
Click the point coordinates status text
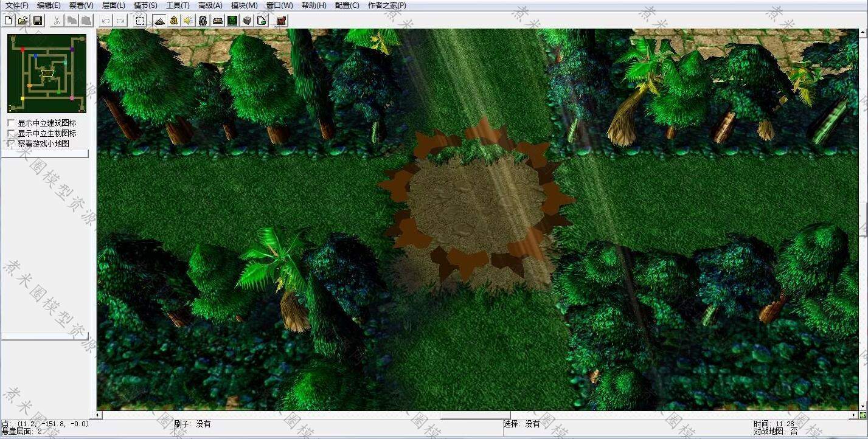pos(46,424)
